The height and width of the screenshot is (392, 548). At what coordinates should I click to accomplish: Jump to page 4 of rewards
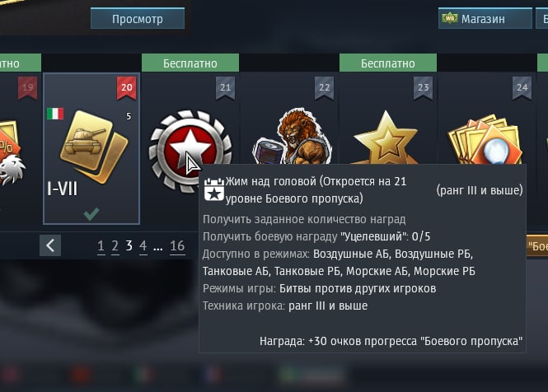143,246
